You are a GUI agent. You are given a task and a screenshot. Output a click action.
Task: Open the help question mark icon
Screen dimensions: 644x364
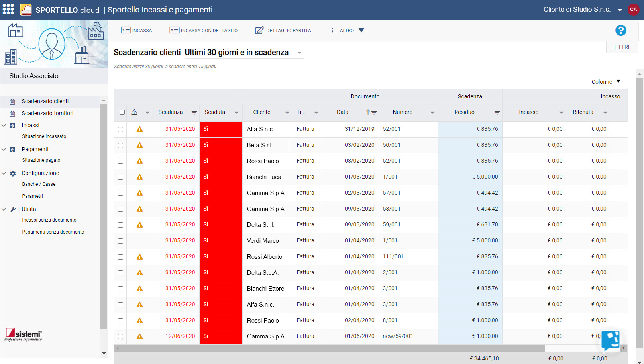coord(620,30)
